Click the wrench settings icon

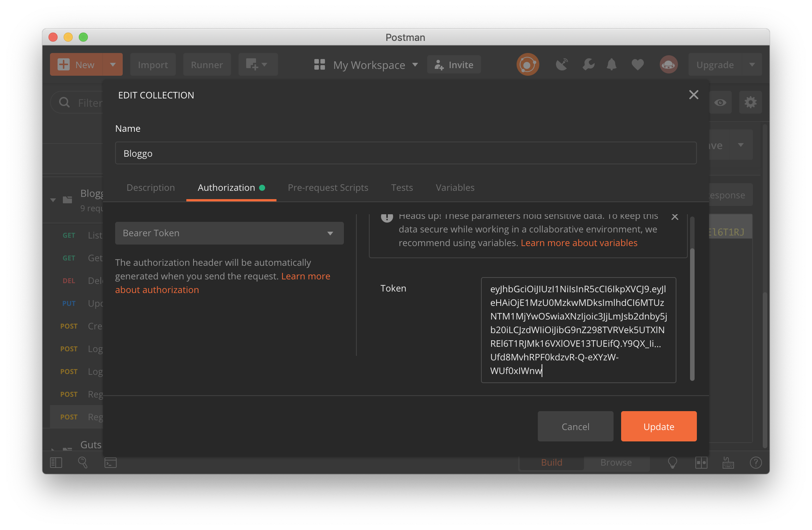(588, 65)
